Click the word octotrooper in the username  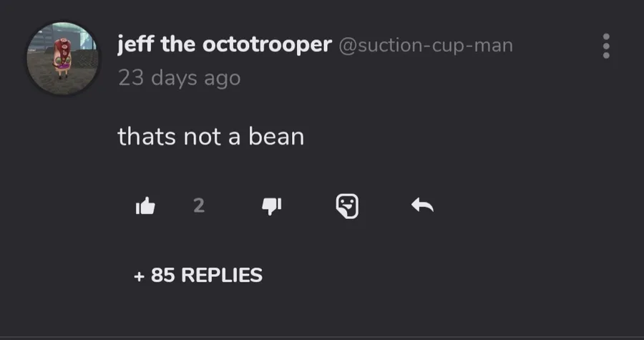coord(267,45)
